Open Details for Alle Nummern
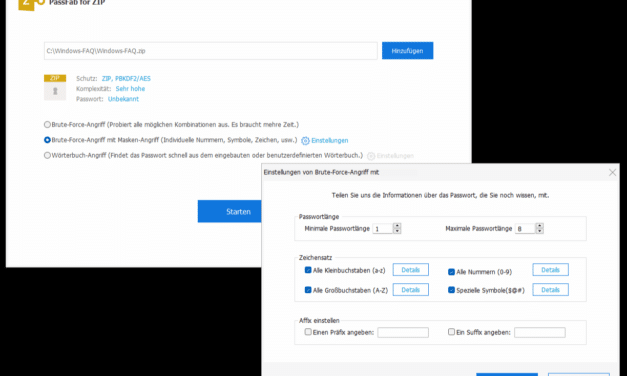The image size is (627, 376). coord(550,270)
